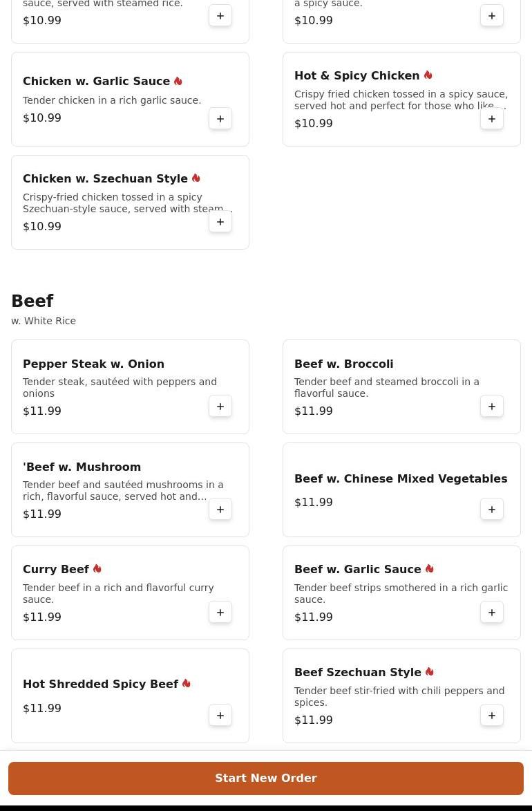The height and width of the screenshot is (811, 532).
Task: Add Beef w. Broccoli to order
Action: 492,407
